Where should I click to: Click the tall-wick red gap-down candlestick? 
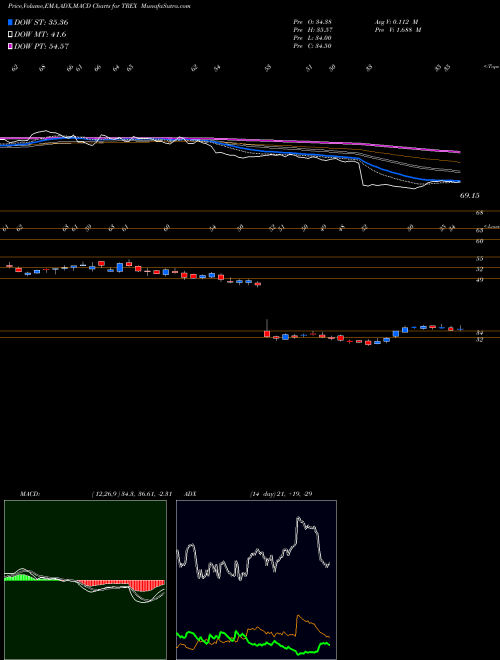[267, 328]
